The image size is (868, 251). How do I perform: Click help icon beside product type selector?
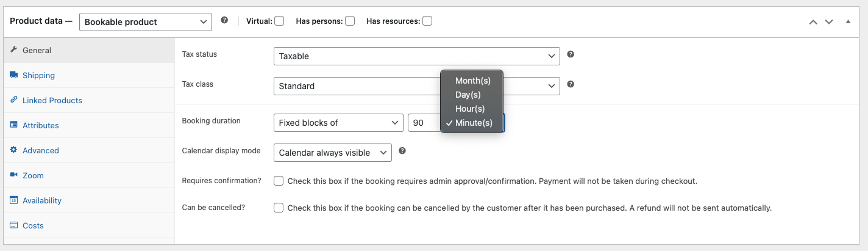224,20
